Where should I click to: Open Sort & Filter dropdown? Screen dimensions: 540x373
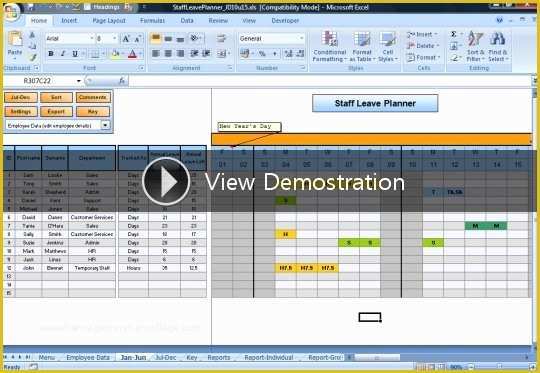tap(476, 46)
